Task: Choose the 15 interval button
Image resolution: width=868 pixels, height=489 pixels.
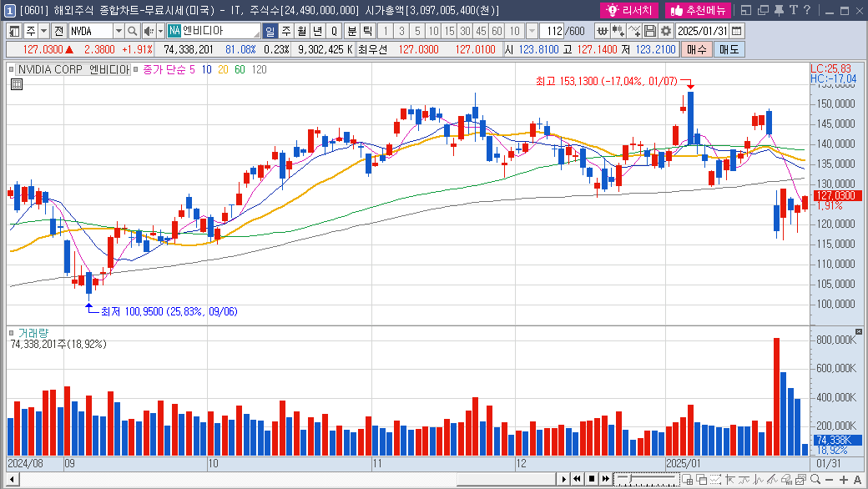Action: pyautogui.click(x=450, y=31)
